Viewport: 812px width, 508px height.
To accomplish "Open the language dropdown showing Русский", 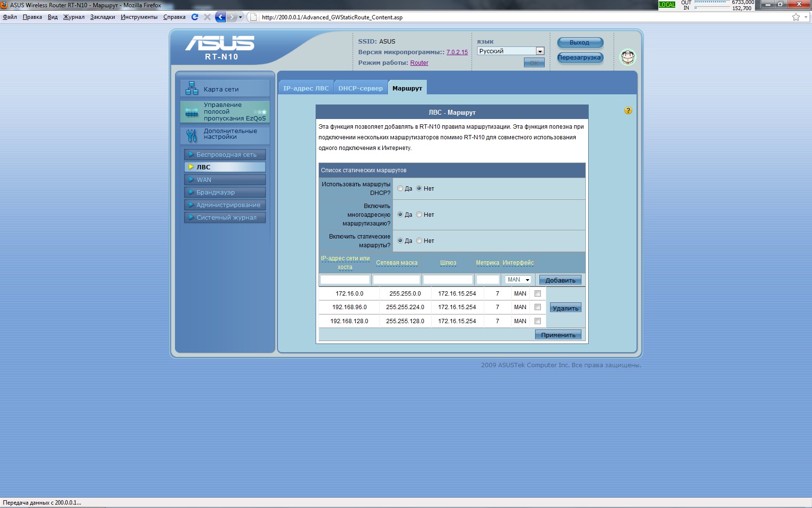I will [x=510, y=51].
